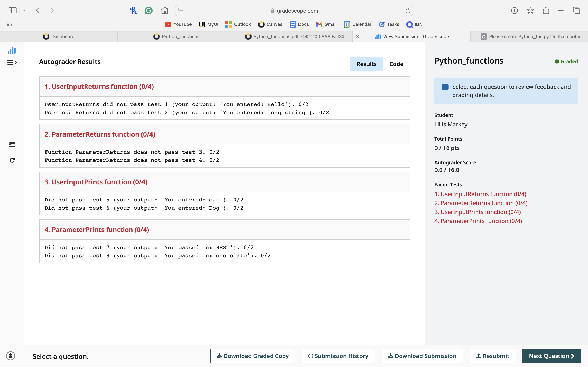Open the sidebar dropdown chevron
This screenshot has width=588, height=367.
pos(23,10)
